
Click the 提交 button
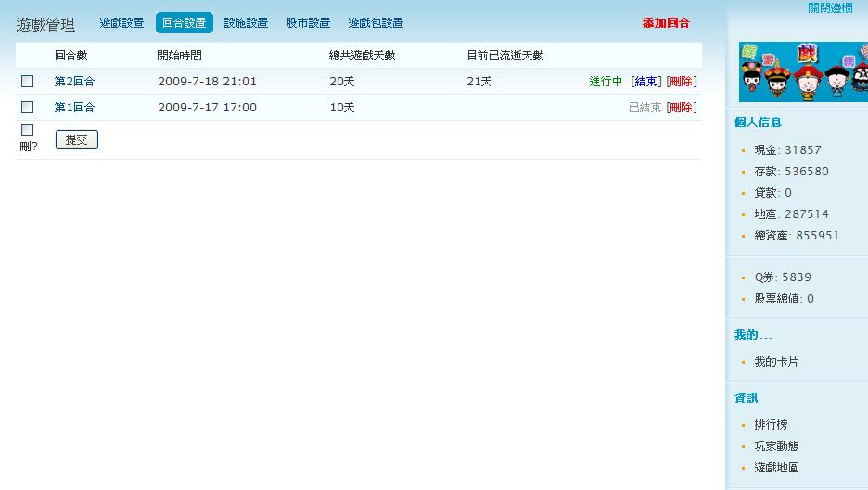pyautogui.click(x=77, y=139)
